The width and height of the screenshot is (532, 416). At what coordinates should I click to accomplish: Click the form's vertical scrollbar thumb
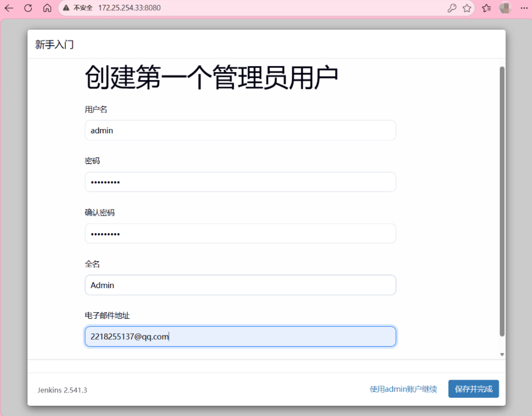pyautogui.click(x=502, y=202)
